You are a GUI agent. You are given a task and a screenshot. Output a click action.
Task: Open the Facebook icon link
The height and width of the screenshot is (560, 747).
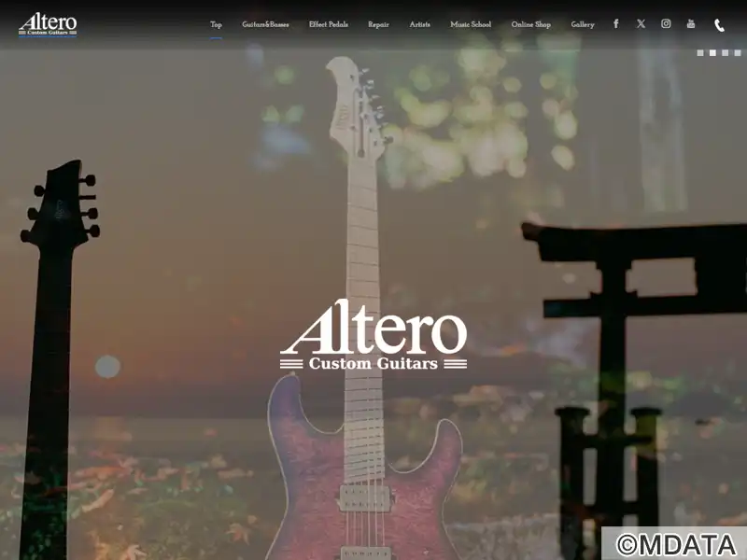[616, 24]
